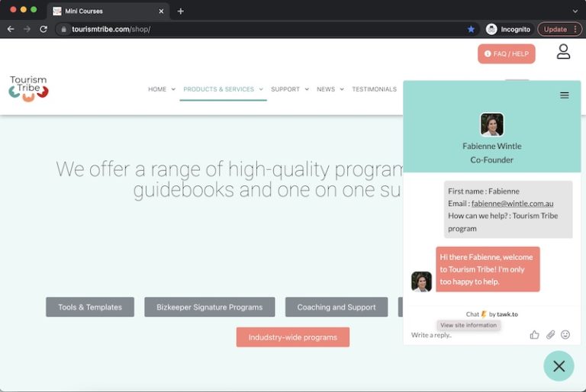586x392 pixels.
Task: Open the chat widget hamburger menu
Action: [x=565, y=95]
